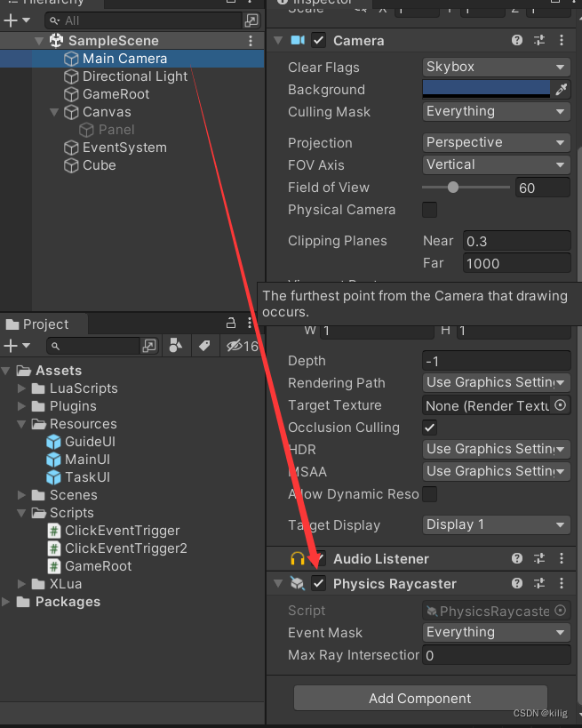Disable the Physics Raycaster component checkbox
This screenshot has width=582, height=728.
319,583
